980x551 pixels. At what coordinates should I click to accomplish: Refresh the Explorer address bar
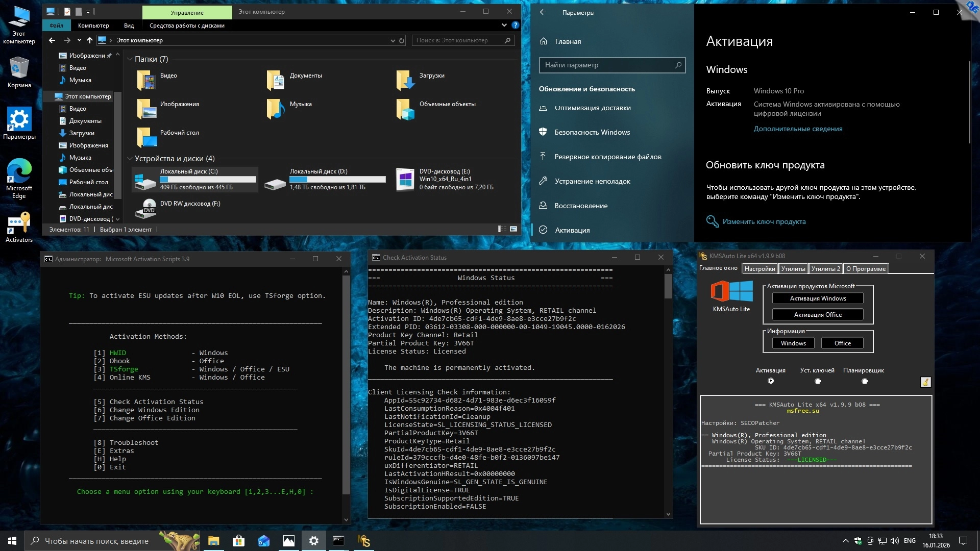(x=402, y=40)
